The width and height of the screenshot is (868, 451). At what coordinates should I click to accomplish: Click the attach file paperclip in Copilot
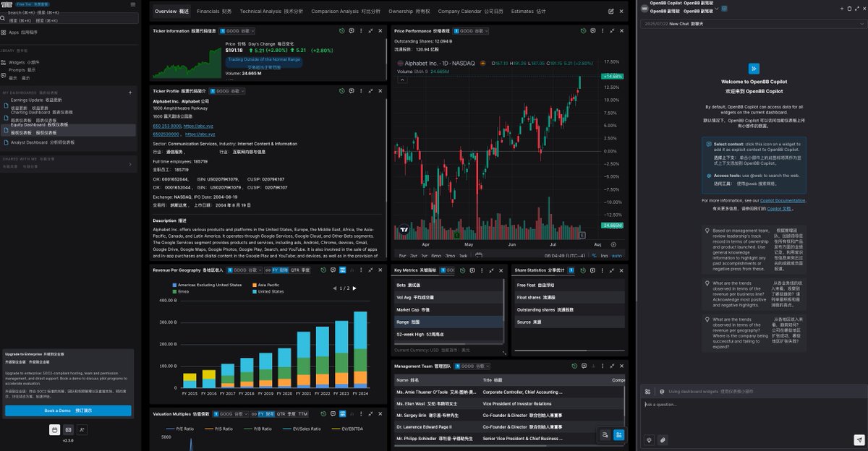click(x=663, y=439)
